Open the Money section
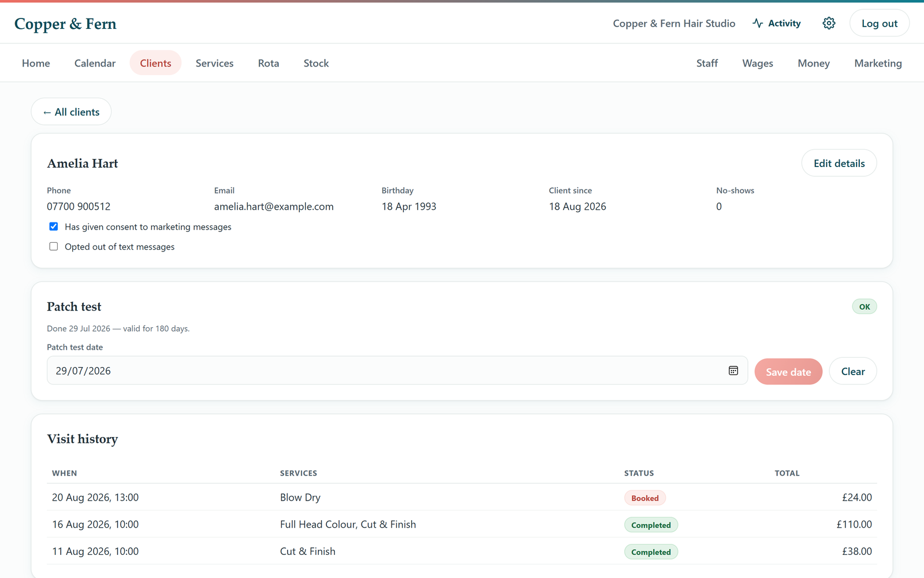Screen dimensions: 924x578 [814, 63]
